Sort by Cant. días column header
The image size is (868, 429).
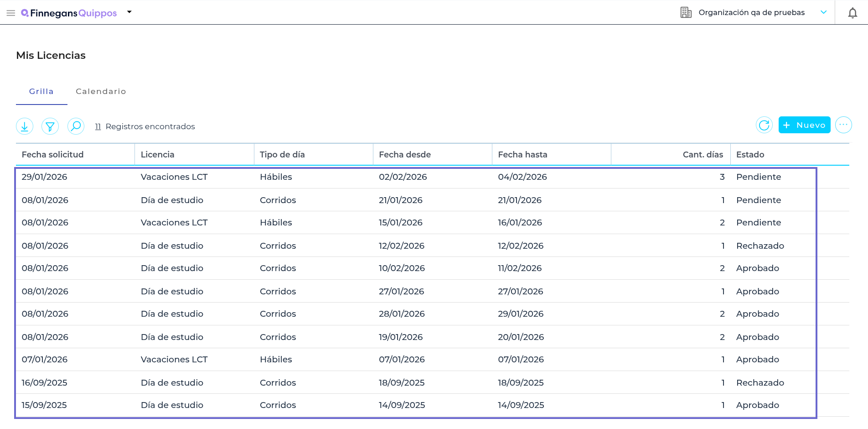[703, 155]
